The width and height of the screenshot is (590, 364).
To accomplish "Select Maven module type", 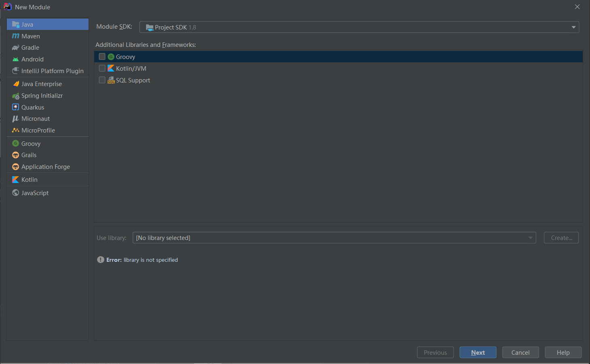I will [x=48, y=36].
